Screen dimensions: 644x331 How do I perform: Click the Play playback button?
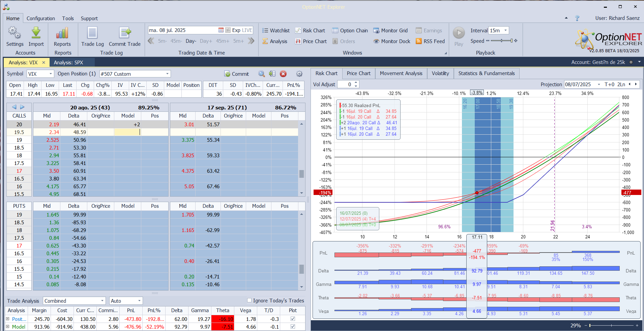pos(459,33)
